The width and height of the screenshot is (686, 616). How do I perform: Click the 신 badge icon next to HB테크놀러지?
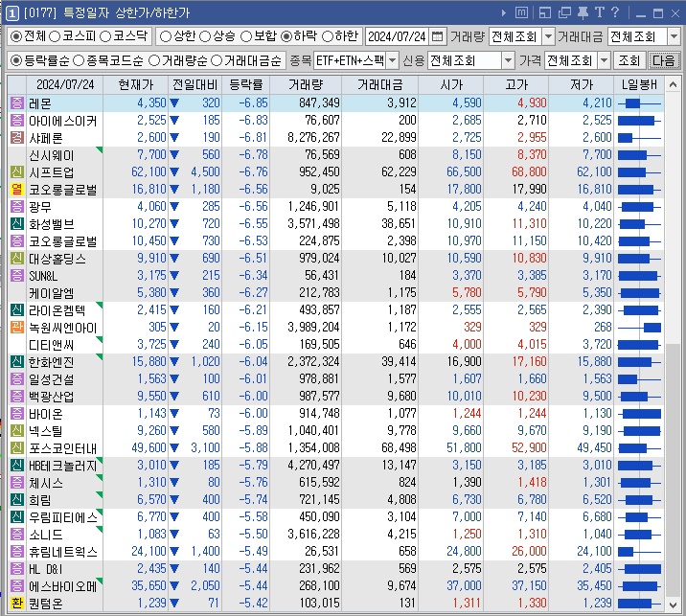coord(17,465)
